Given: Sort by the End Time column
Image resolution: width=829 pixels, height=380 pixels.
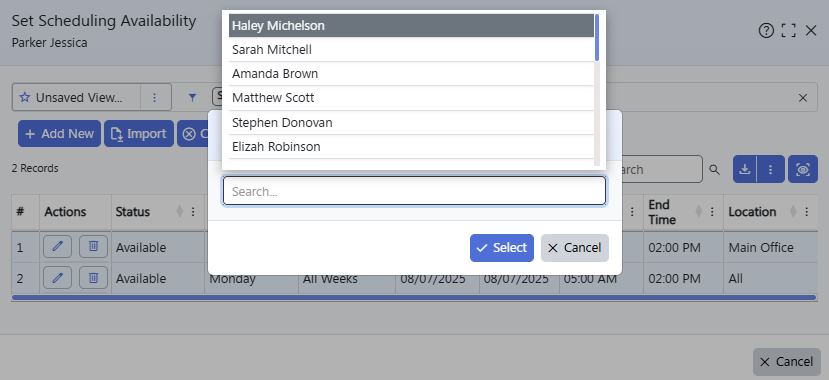Looking at the screenshot, I should pos(698,211).
